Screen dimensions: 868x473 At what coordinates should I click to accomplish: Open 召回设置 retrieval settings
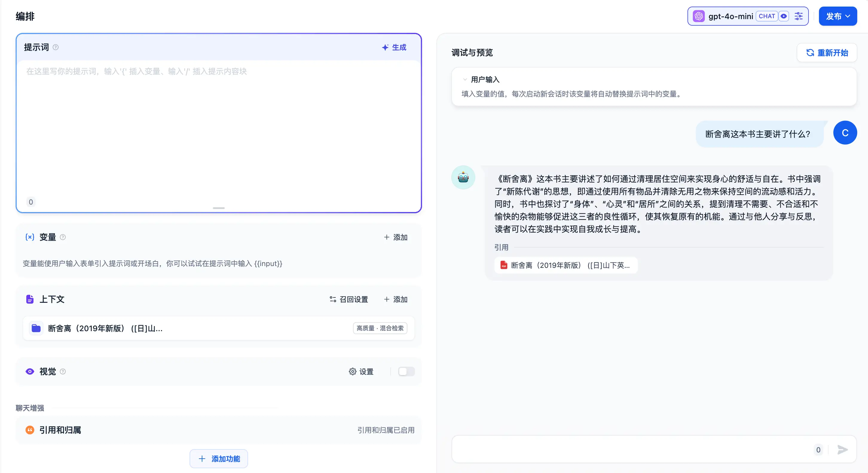[x=349, y=299]
